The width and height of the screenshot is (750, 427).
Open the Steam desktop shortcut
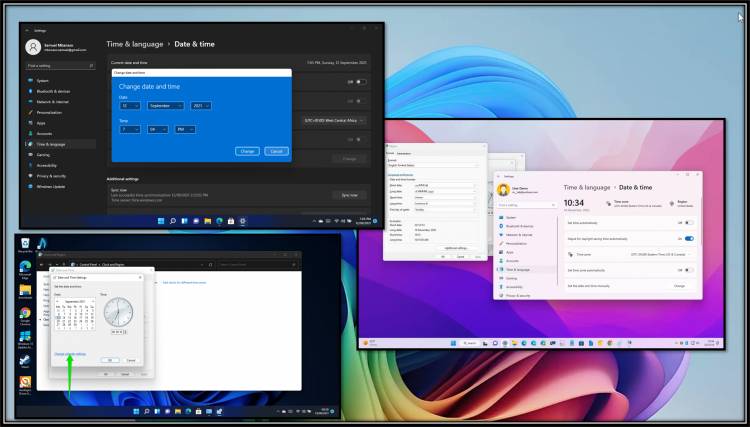tap(25, 361)
